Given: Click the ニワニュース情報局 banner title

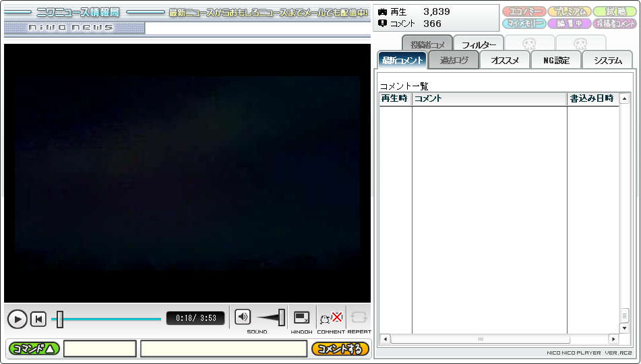Looking at the screenshot, I should tap(78, 12).
